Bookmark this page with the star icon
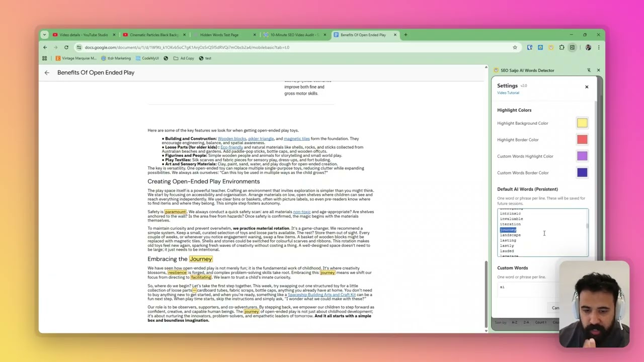The height and width of the screenshot is (362, 644). 515,47
